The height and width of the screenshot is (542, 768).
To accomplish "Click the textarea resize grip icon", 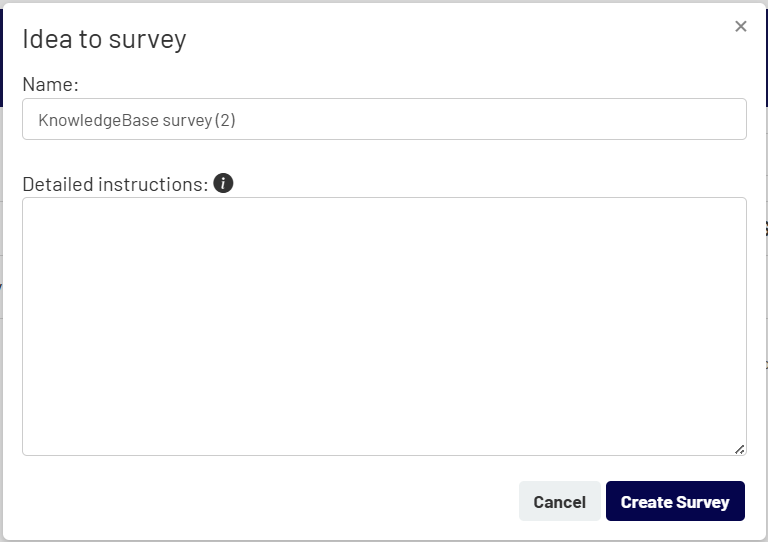I will (740, 449).
